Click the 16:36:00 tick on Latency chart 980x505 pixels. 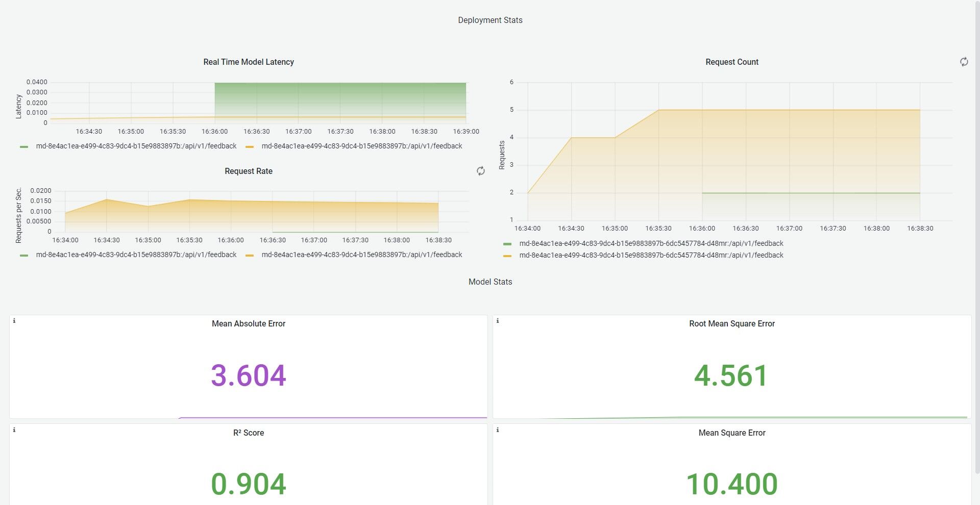215,132
